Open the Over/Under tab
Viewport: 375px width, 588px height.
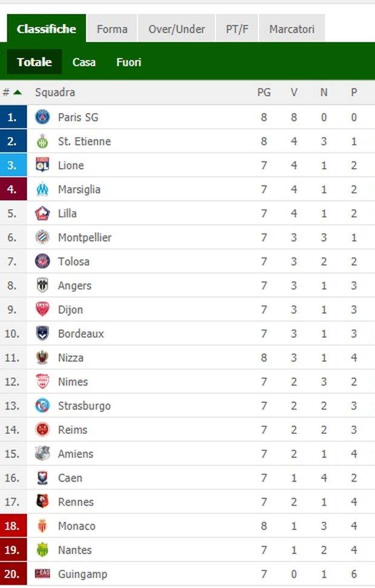(x=177, y=29)
